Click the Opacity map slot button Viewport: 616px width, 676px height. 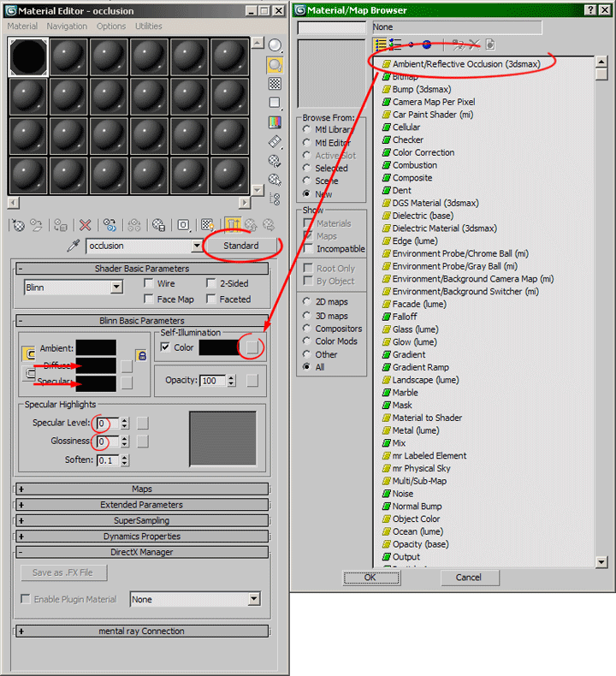click(x=252, y=380)
